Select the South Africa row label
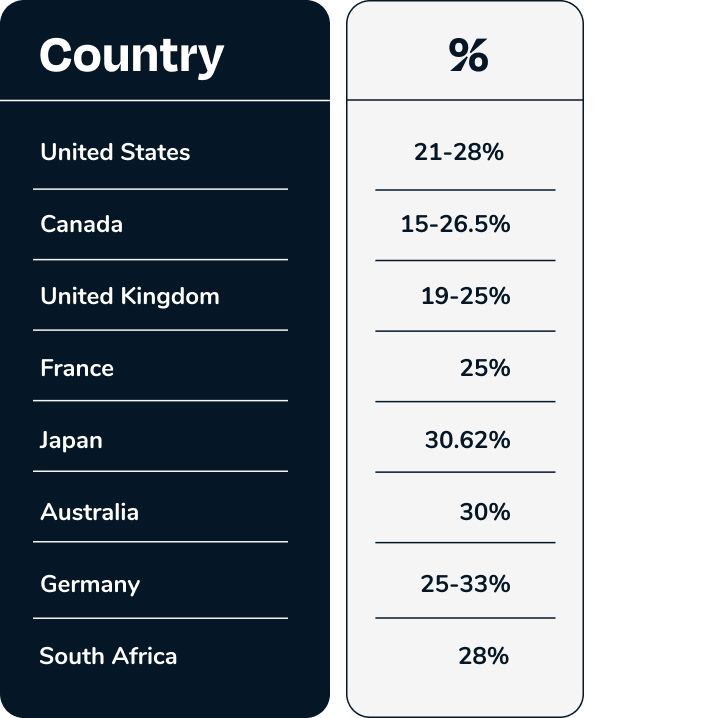Image resolution: width=712 pixels, height=718 pixels. coord(108,656)
